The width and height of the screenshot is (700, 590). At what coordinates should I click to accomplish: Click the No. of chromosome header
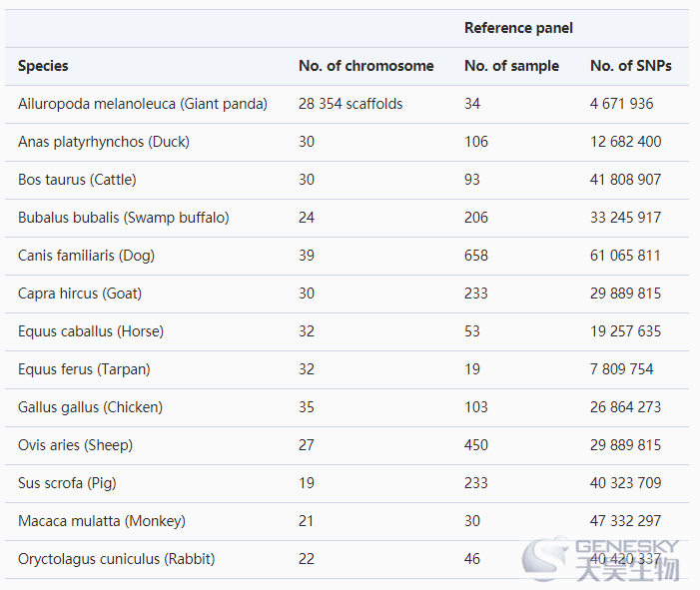coord(366,66)
